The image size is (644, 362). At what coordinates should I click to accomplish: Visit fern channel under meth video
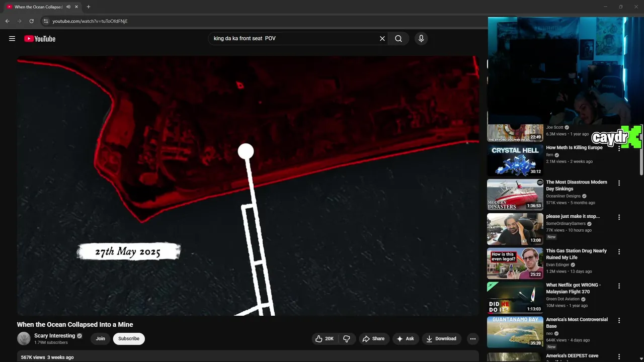coord(549,155)
